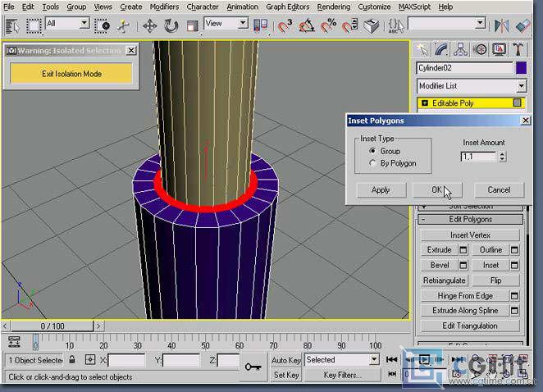The image size is (543, 392).
Task: Open the Hierarchy command panel tab
Action: (461, 50)
